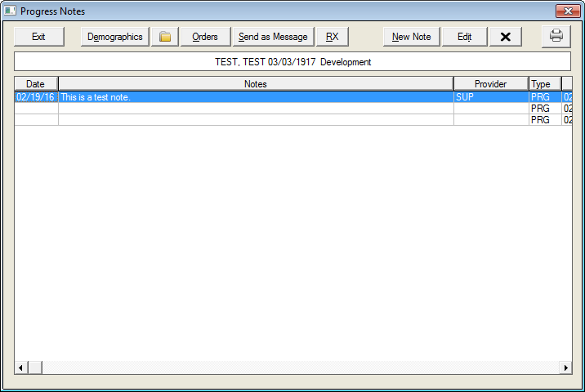Sort by the Date column header
The height and width of the screenshot is (392, 585).
click(x=35, y=84)
